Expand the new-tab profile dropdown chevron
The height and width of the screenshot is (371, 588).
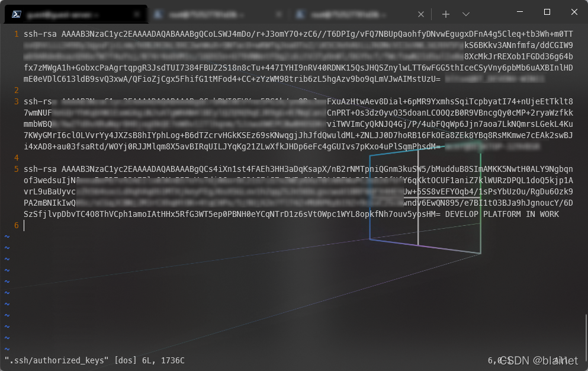coord(466,14)
